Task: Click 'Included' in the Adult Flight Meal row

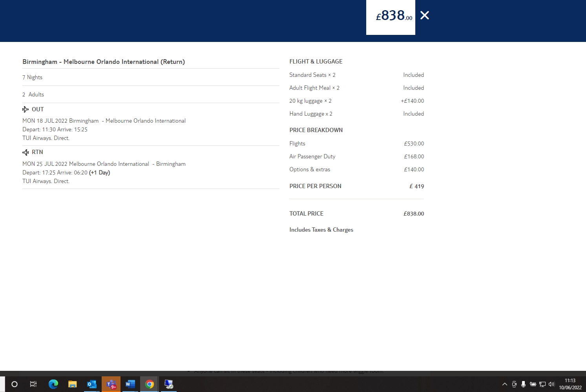Action: (x=414, y=88)
